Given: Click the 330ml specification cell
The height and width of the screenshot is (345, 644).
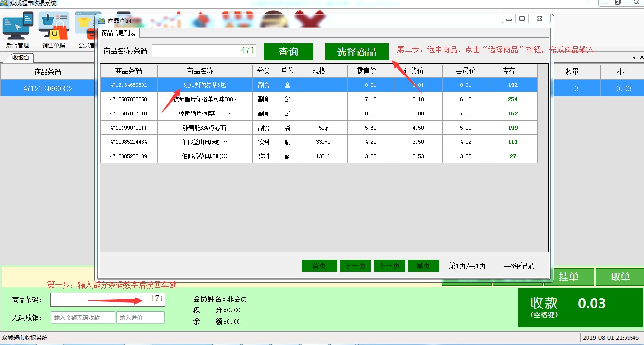Looking at the screenshot, I should (323, 142).
